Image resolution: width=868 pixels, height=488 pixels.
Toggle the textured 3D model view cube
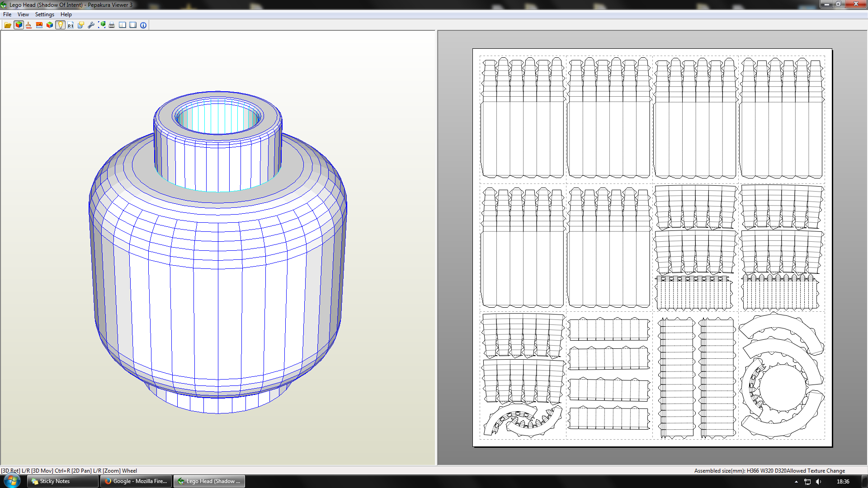[19, 25]
